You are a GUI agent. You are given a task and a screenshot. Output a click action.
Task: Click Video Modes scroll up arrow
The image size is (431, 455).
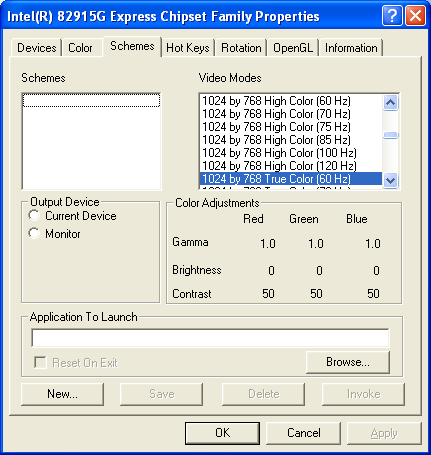tap(390, 102)
